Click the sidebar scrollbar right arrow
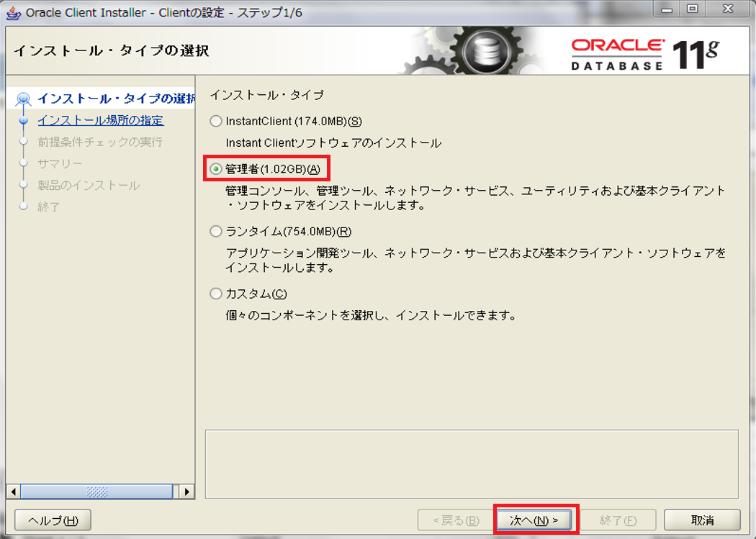 [187, 492]
